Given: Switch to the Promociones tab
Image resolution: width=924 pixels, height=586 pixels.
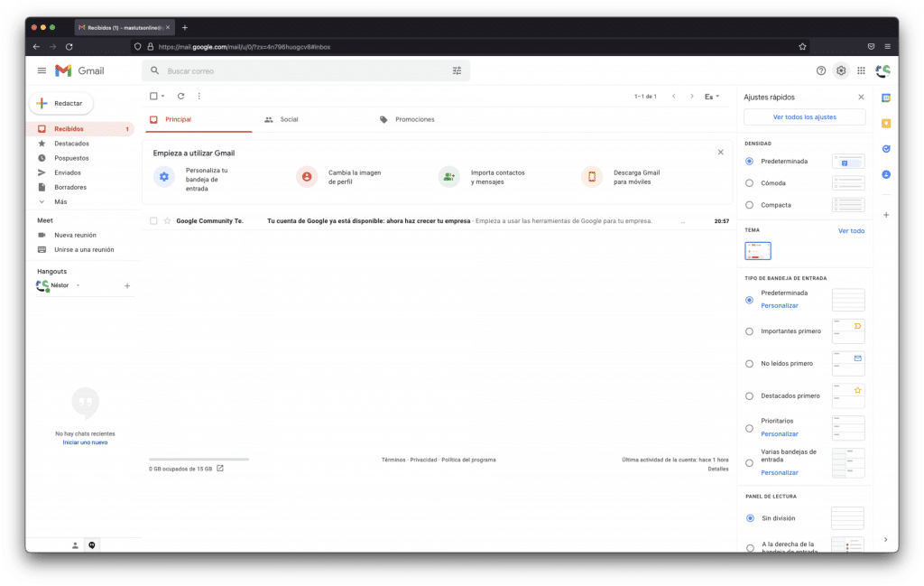Looking at the screenshot, I should (x=417, y=118).
